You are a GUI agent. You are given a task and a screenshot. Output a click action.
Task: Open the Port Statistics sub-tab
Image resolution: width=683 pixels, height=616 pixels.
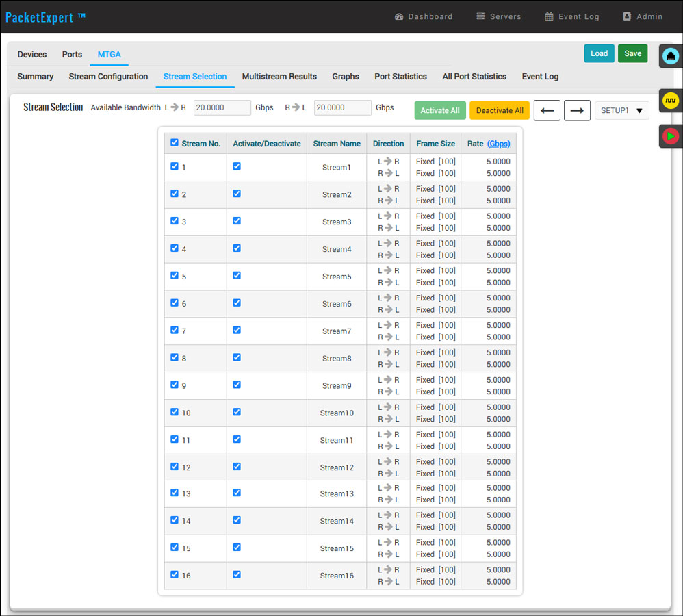click(x=401, y=76)
